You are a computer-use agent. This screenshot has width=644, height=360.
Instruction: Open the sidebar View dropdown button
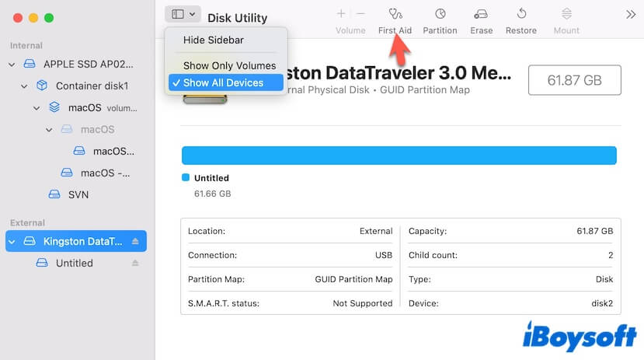183,14
